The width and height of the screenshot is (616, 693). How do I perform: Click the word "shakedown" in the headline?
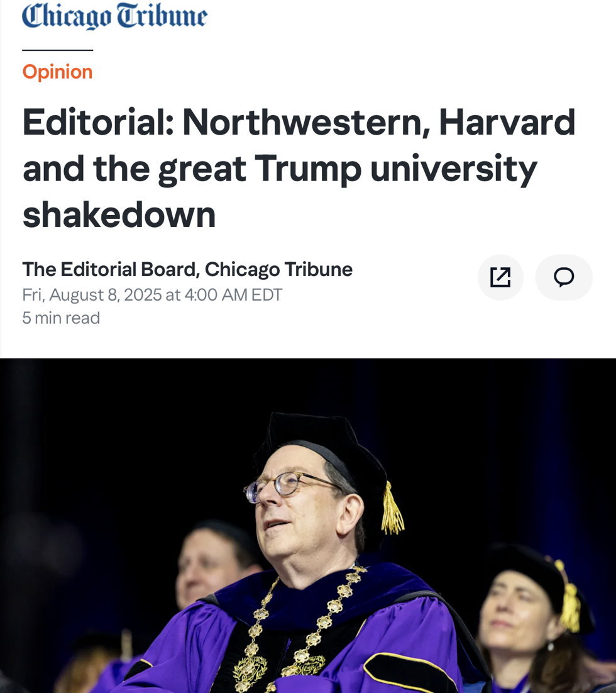click(119, 215)
